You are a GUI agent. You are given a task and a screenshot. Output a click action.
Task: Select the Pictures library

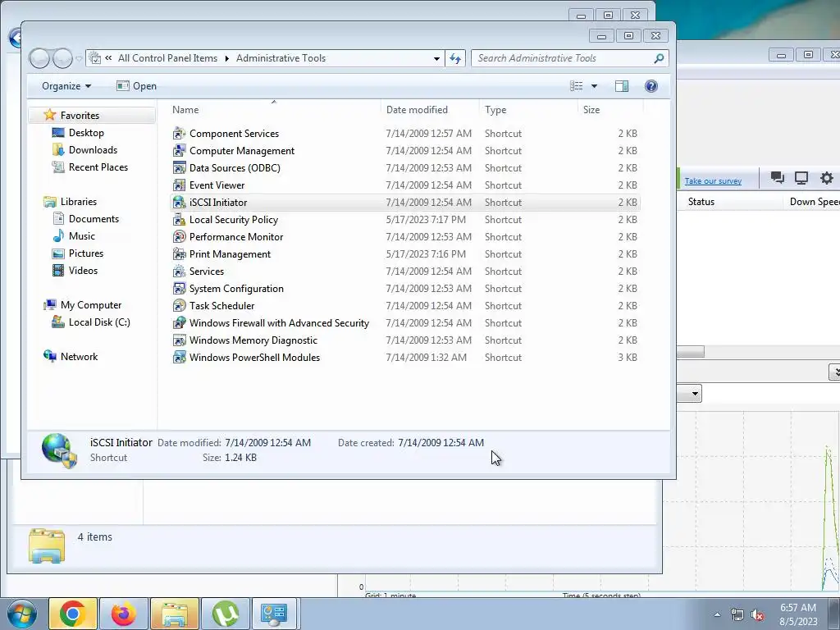click(85, 253)
